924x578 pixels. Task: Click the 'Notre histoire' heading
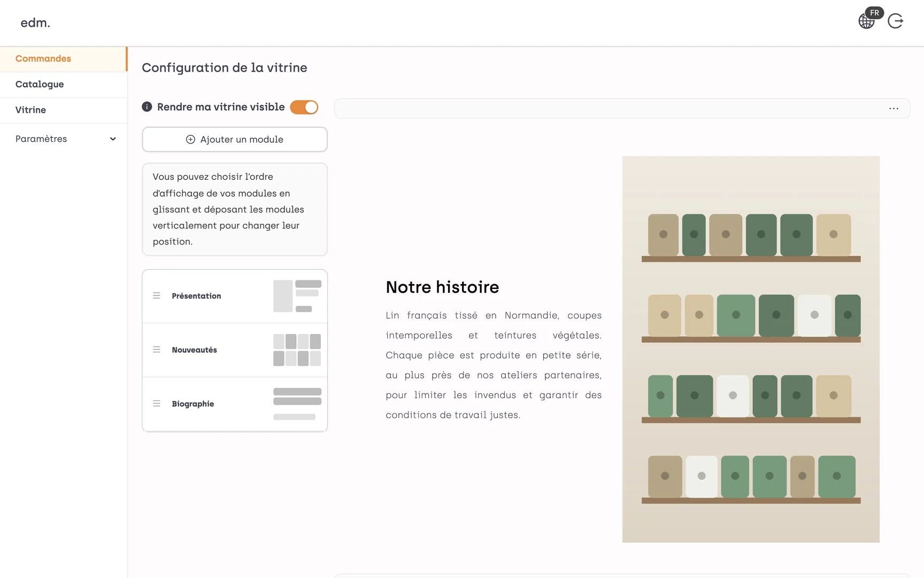(442, 287)
